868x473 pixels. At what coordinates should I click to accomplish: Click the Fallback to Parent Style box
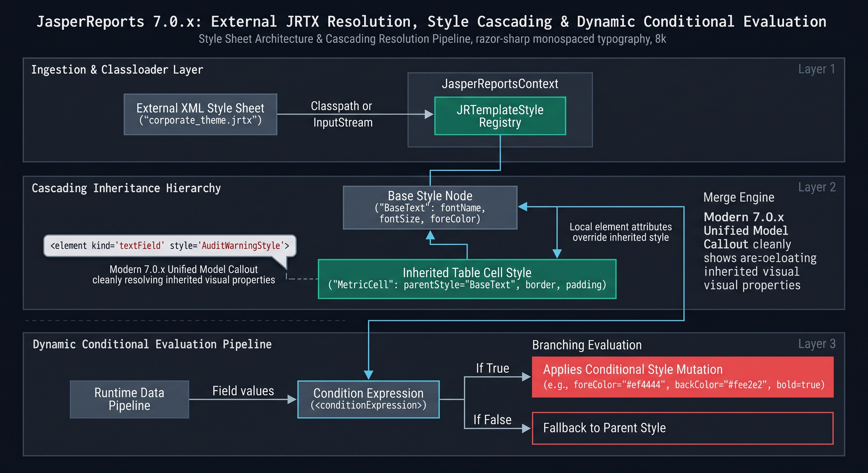pos(683,428)
